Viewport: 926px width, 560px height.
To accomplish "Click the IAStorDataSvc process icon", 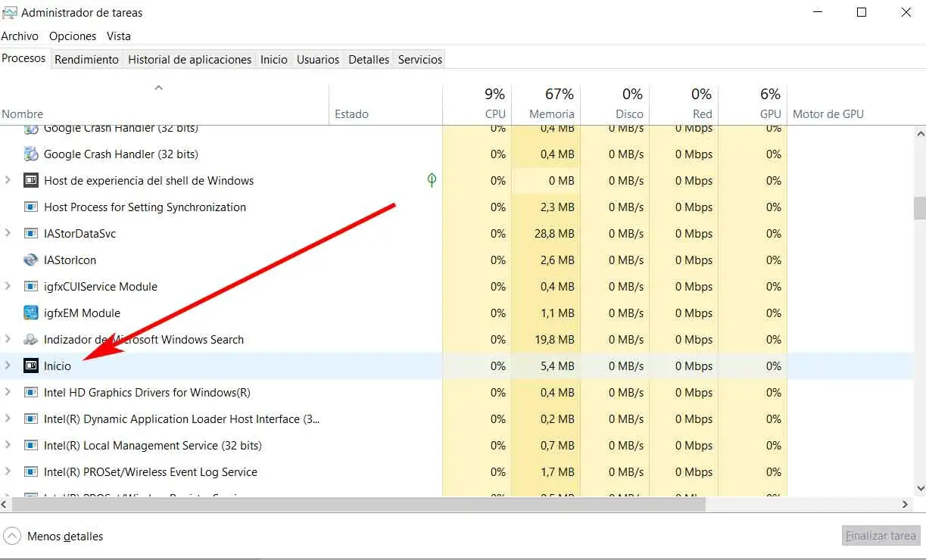I will pyautogui.click(x=31, y=234).
